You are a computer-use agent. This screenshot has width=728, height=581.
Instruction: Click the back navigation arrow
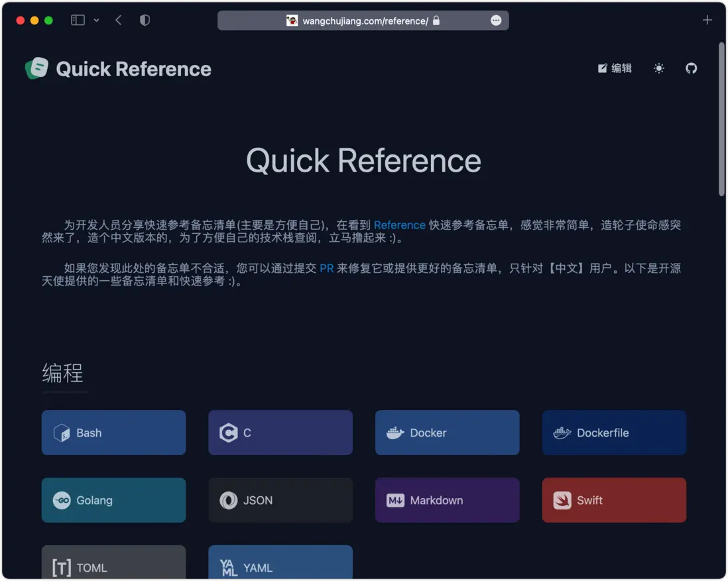(118, 20)
